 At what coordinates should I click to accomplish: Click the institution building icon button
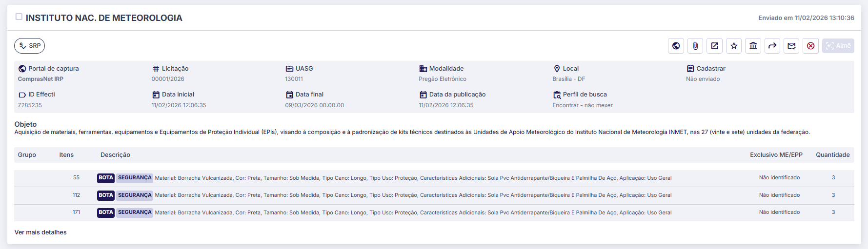pos(753,46)
